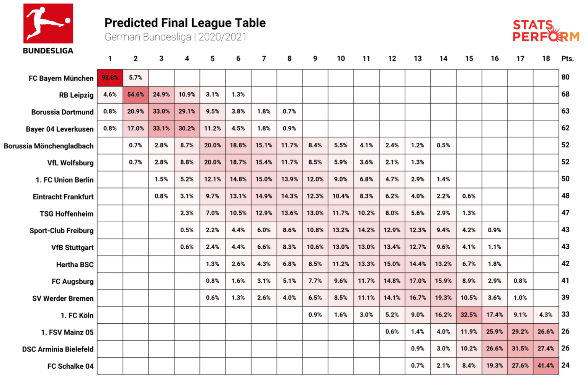This screenshot has height=378, width=588.
Task: Click Bayern's dark red 93.8% cell
Action: click(x=110, y=78)
